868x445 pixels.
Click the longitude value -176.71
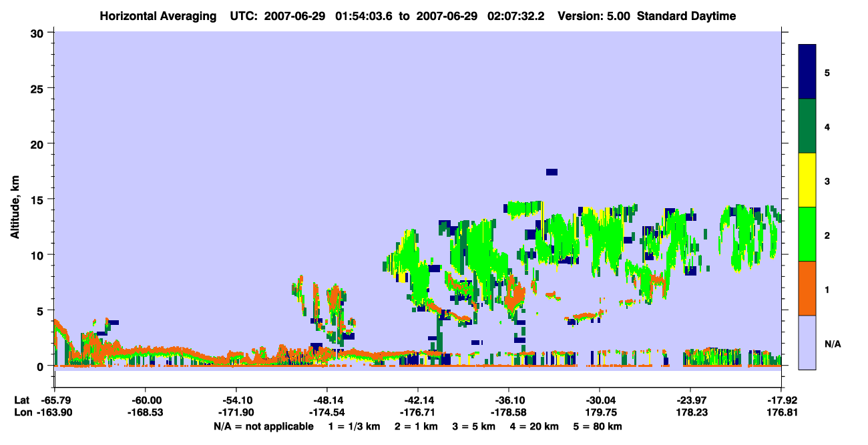click(x=417, y=413)
